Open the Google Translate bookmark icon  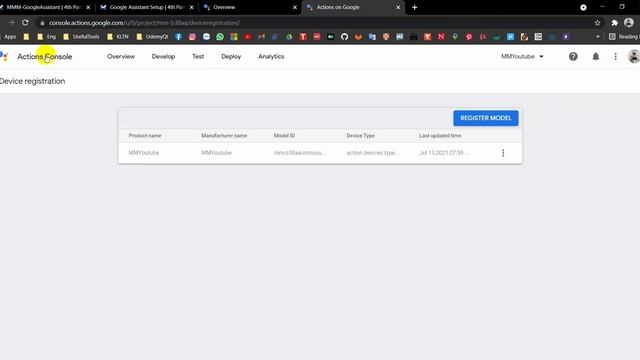[372, 37]
